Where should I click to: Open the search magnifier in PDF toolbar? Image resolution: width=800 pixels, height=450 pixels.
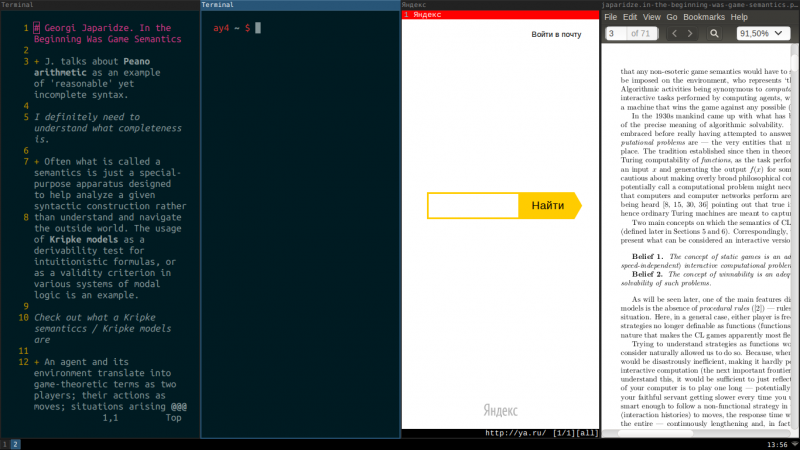[x=714, y=34]
